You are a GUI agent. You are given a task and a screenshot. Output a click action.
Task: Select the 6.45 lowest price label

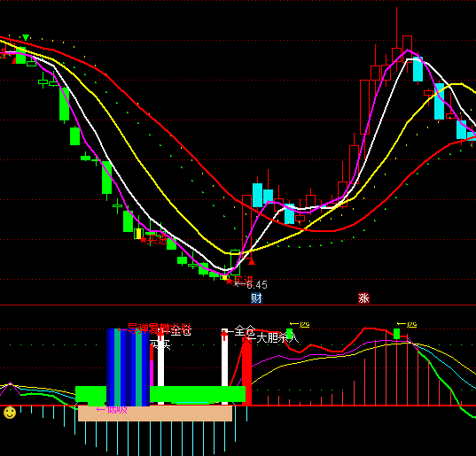(x=257, y=285)
